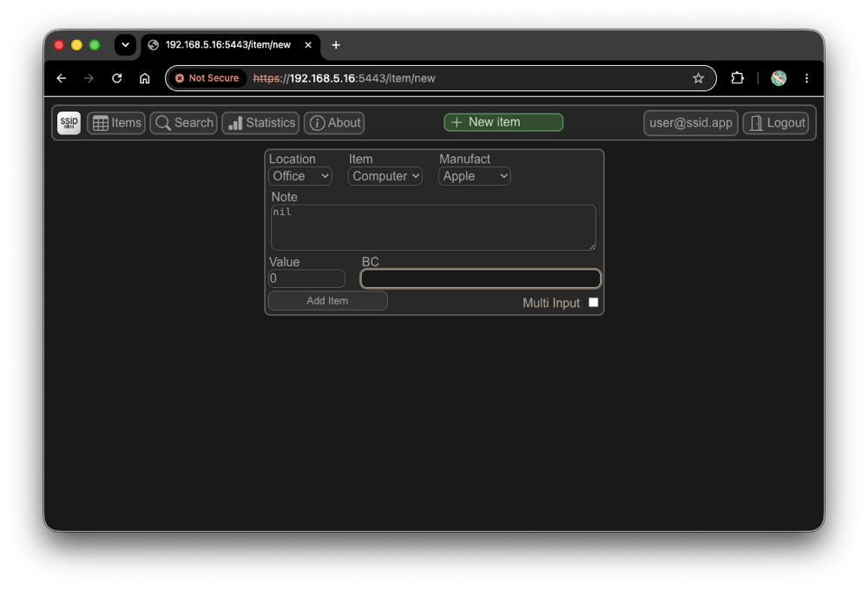This screenshot has width=868, height=589.
Task: Enable the Multi Input checkbox
Action: [x=594, y=303]
